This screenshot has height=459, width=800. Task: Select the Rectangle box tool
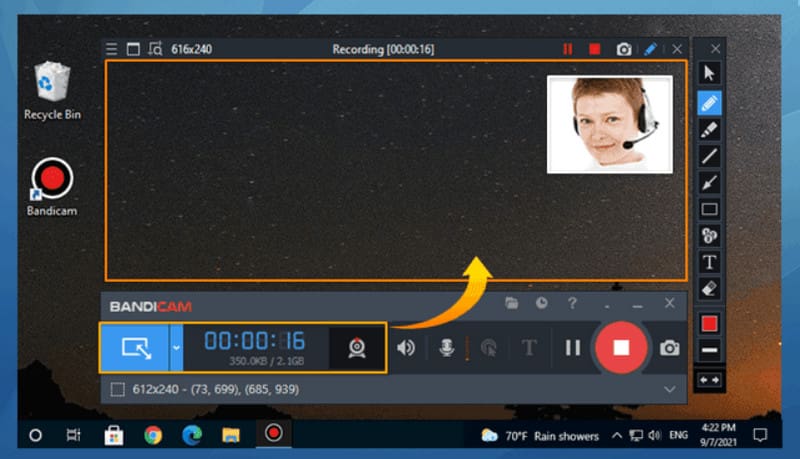[x=709, y=209]
